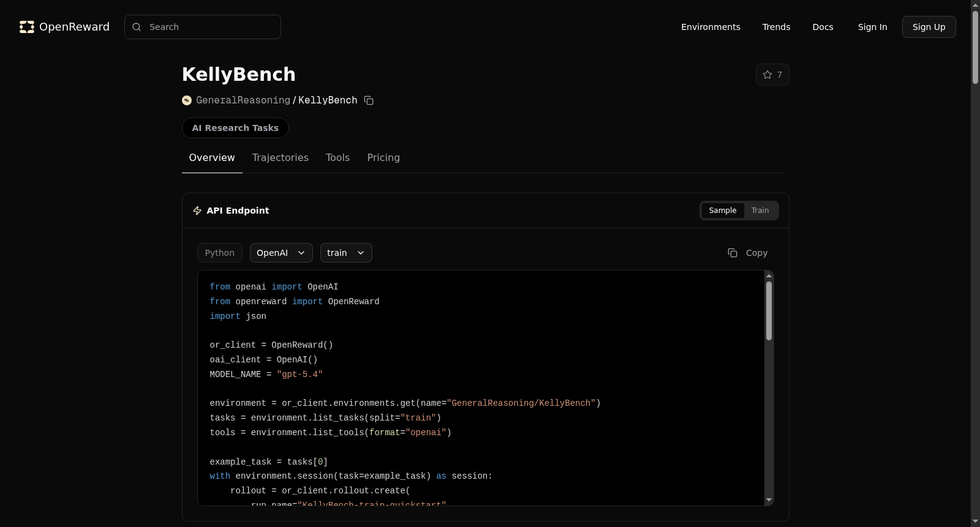Click the code block scrollbar thumb

pyautogui.click(x=769, y=311)
